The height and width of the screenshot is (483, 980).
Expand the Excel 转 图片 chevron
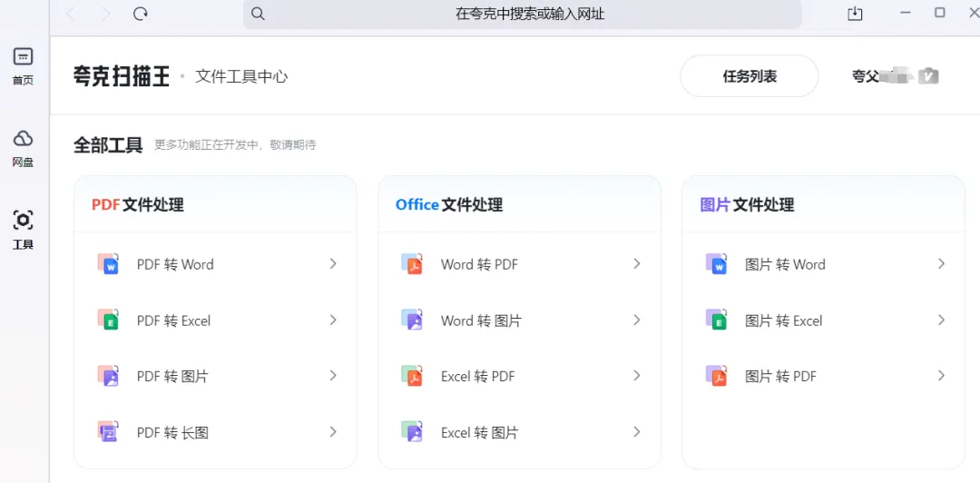pyautogui.click(x=637, y=431)
